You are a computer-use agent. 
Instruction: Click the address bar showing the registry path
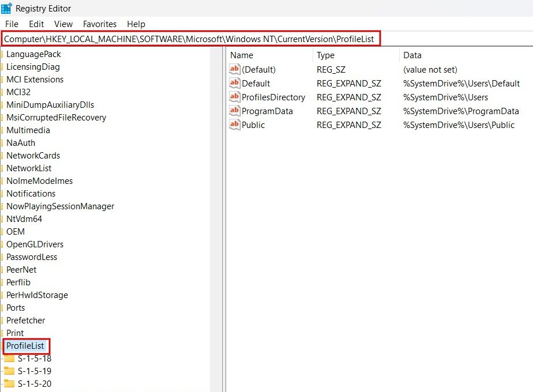tap(190, 38)
